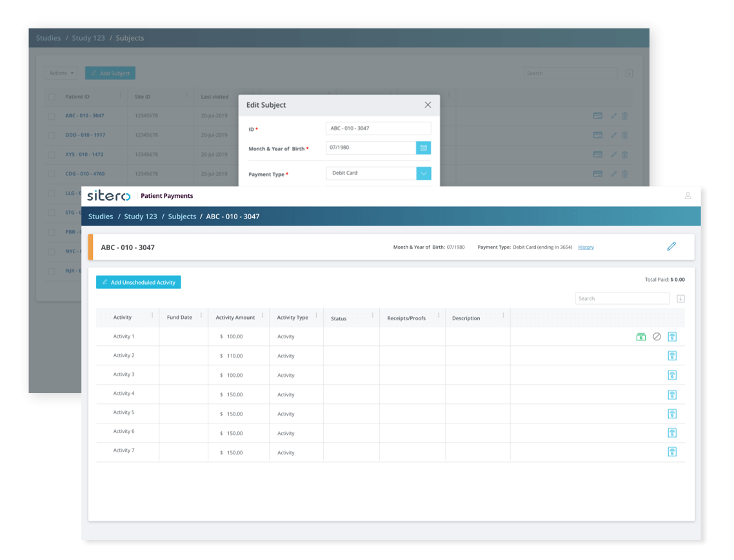Open the user profile icon in header
The height and width of the screenshot is (560, 734).
pos(688,196)
